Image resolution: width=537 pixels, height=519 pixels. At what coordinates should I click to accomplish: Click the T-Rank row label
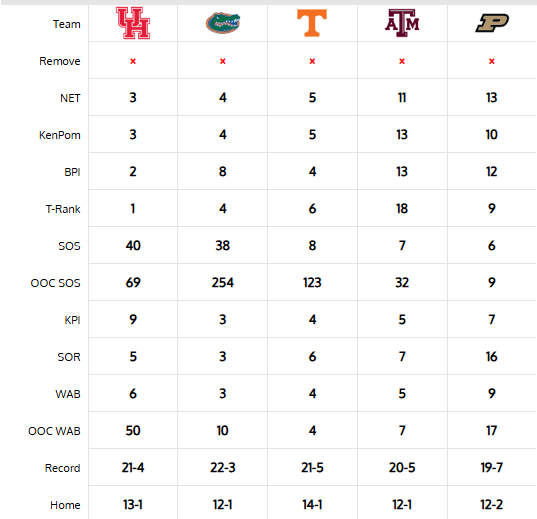coord(63,209)
